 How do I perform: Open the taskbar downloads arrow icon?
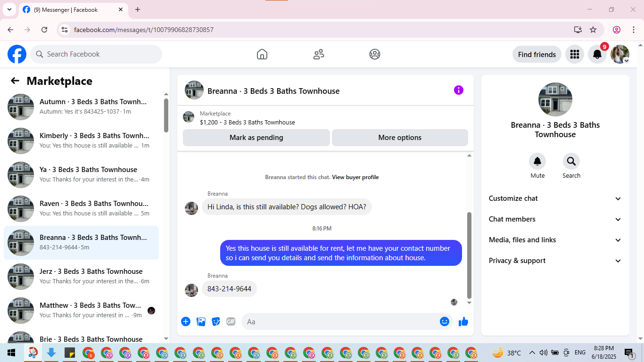click(x=51, y=353)
